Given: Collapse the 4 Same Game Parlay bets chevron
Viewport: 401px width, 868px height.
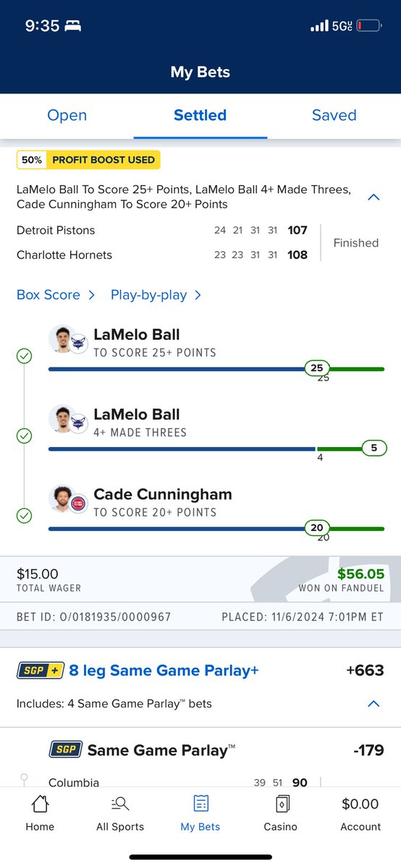Looking at the screenshot, I should (x=373, y=704).
